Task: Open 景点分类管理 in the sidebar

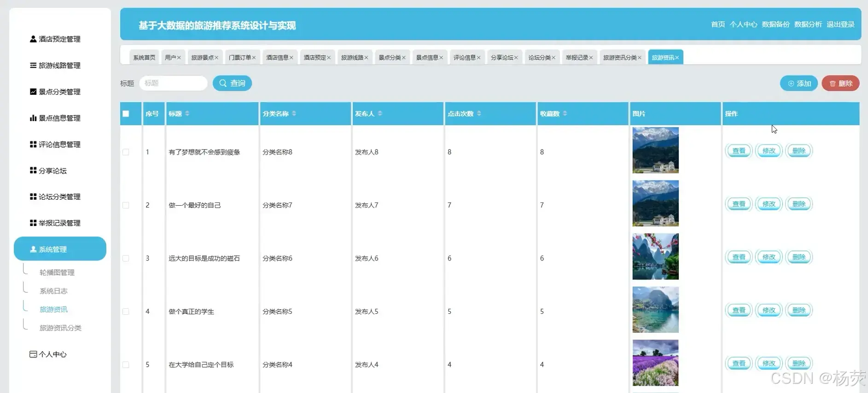Action: coord(55,92)
